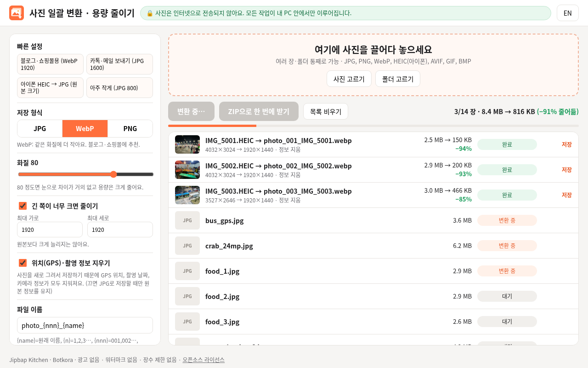Select JPG save format
Viewport: 588px width, 368px height.
pos(40,128)
